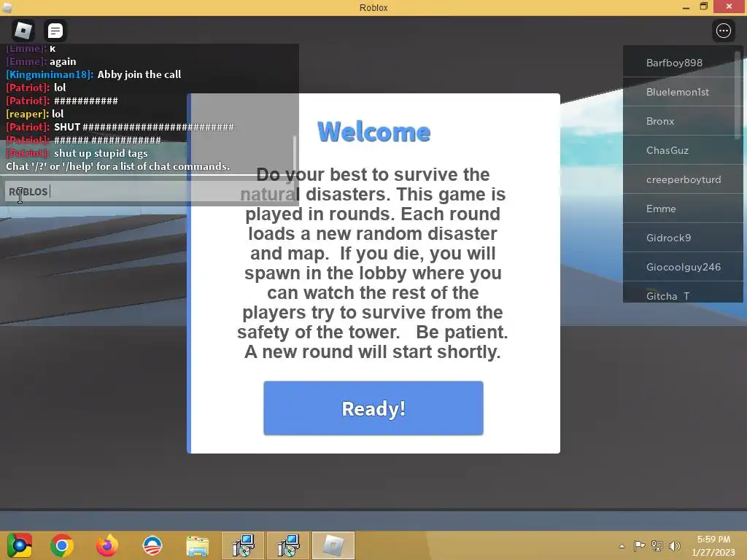Restore down the Roblox window
The width and height of the screenshot is (747, 560).
[x=704, y=7]
